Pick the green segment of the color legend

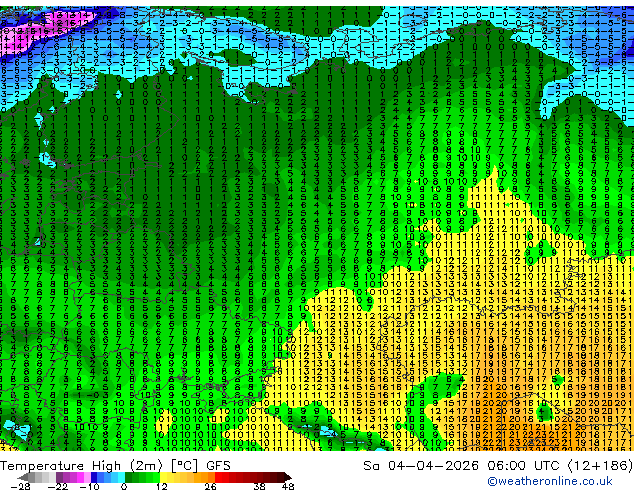[x=142, y=477]
